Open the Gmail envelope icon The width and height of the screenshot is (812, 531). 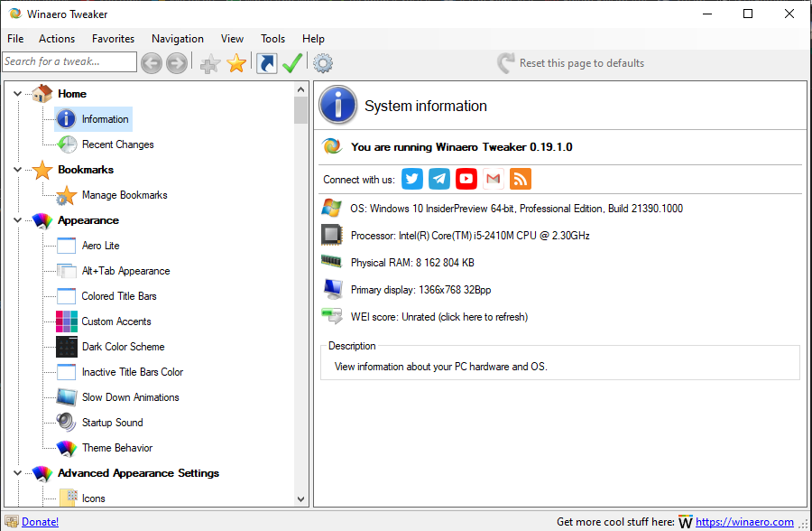click(493, 179)
